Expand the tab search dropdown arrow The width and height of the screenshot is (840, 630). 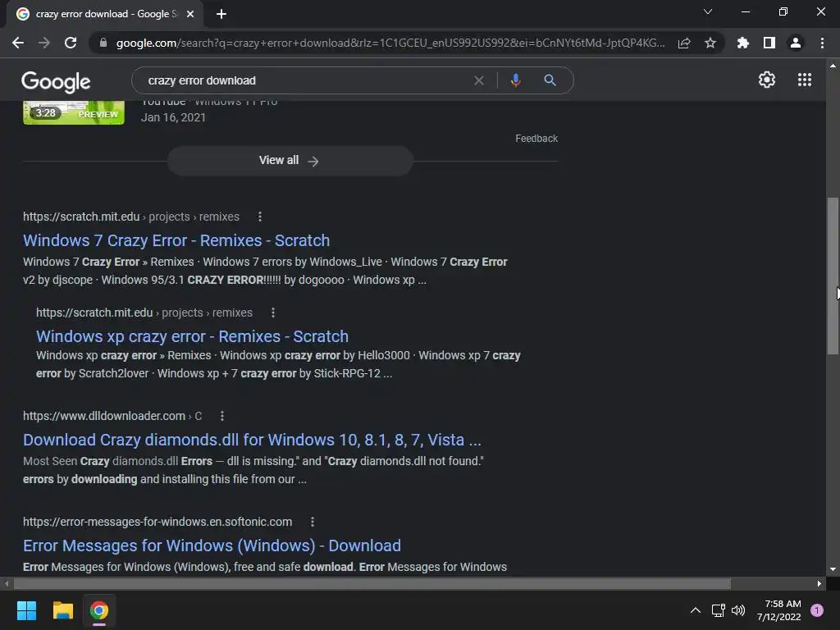click(708, 11)
